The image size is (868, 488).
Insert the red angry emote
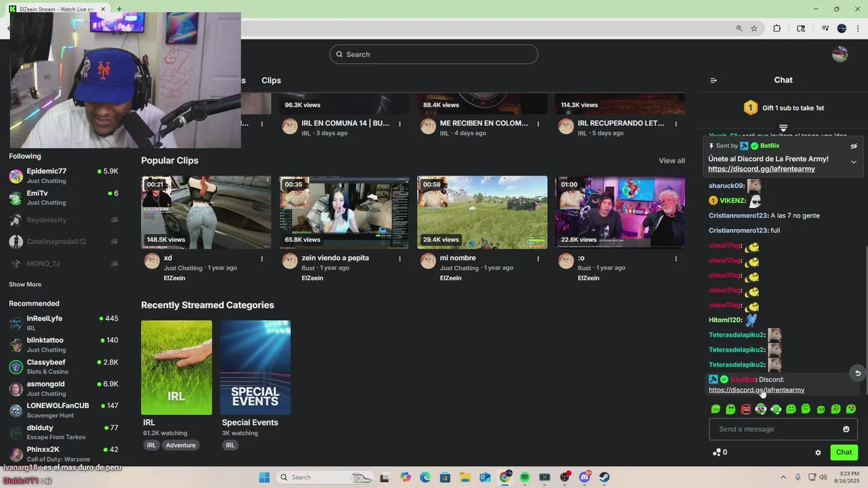tap(746, 409)
